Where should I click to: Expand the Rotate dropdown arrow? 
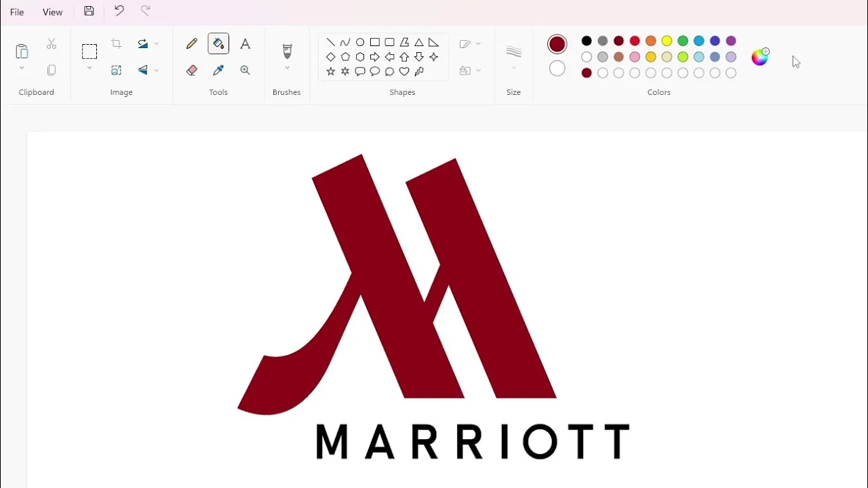pyautogui.click(x=157, y=44)
